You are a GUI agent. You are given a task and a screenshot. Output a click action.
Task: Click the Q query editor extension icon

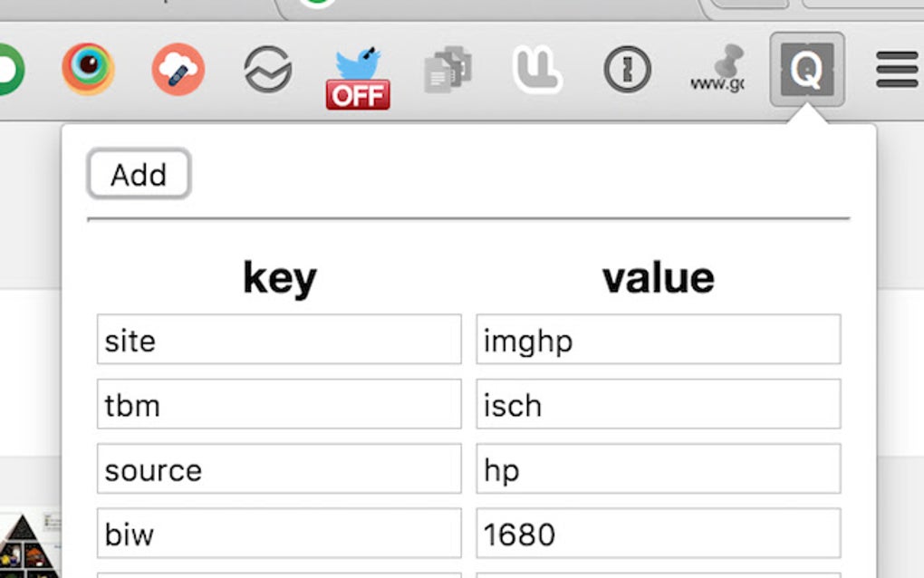click(806, 70)
